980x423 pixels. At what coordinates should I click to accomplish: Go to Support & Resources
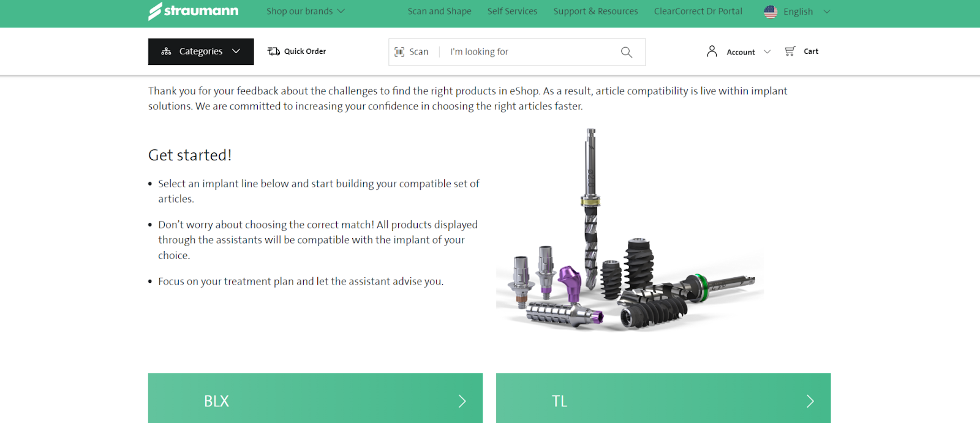click(595, 11)
